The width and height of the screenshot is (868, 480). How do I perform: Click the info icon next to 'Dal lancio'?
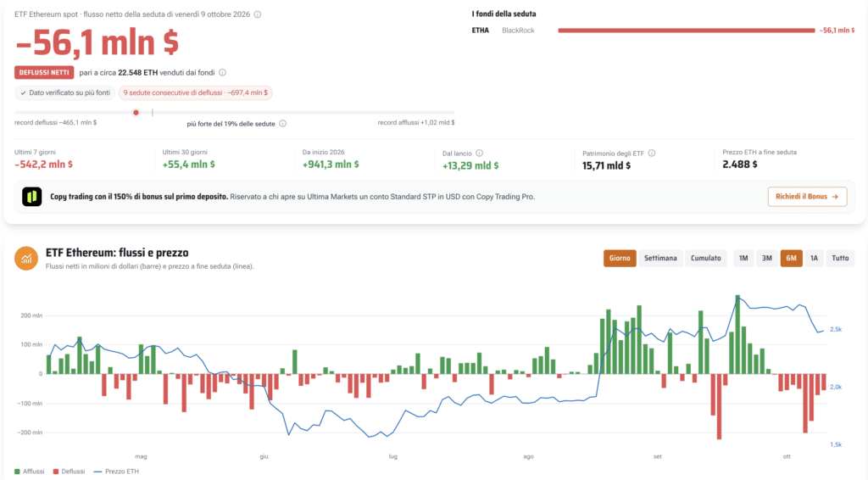(480, 153)
